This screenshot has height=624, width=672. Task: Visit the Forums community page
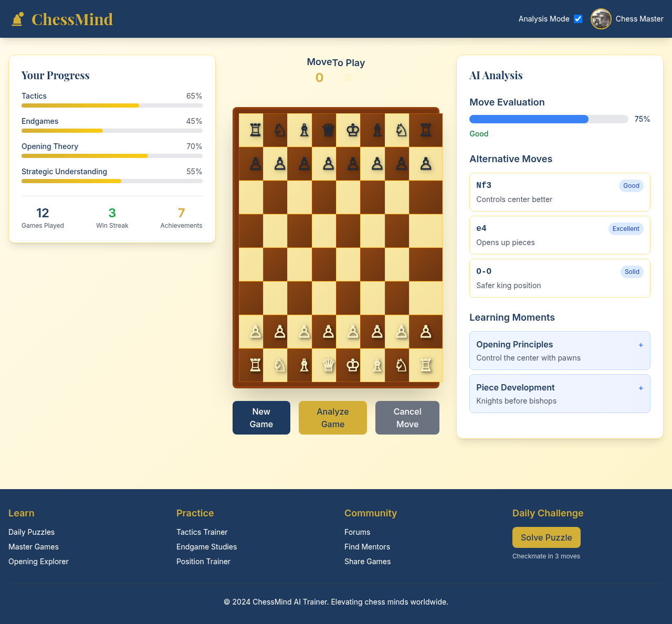tap(357, 532)
